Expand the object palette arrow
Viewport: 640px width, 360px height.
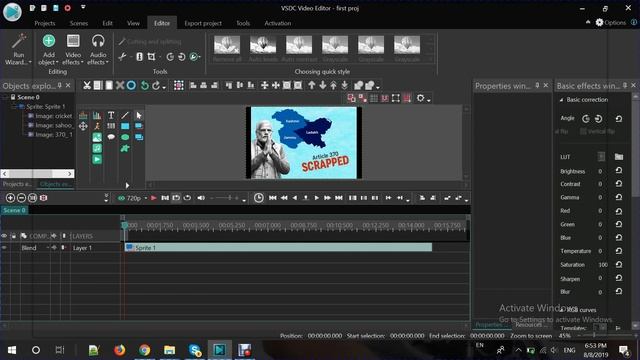[x=127, y=186]
